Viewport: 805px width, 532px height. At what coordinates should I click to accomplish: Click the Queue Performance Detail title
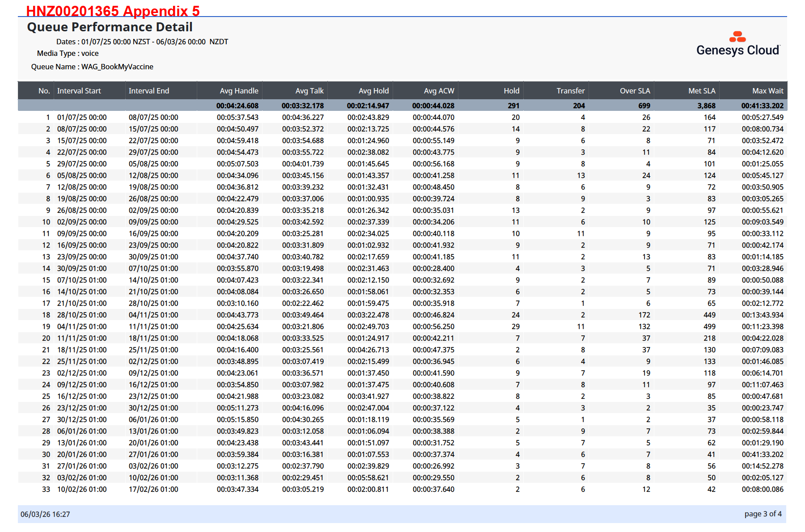click(x=110, y=27)
